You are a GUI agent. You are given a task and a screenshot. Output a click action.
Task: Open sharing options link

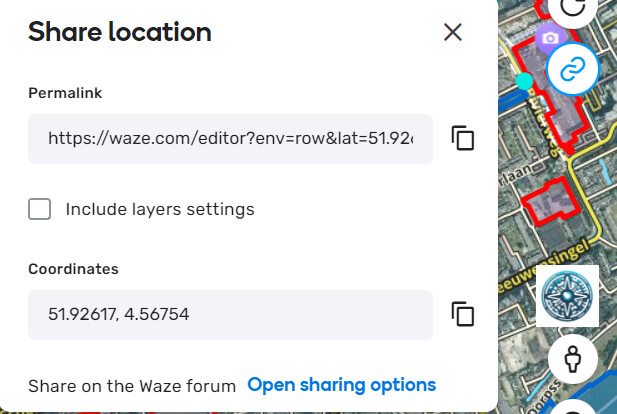coord(341,385)
